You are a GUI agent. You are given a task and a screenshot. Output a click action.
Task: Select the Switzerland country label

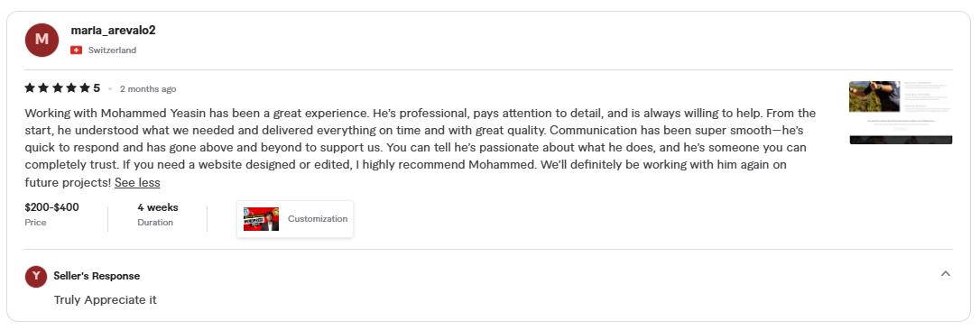point(113,50)
